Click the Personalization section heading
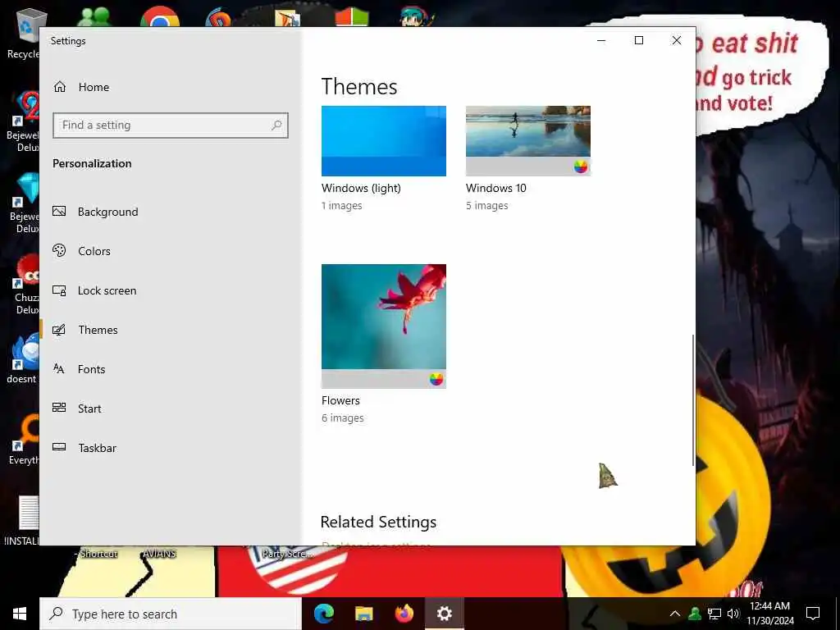840x630 pixels. point(92,163)
